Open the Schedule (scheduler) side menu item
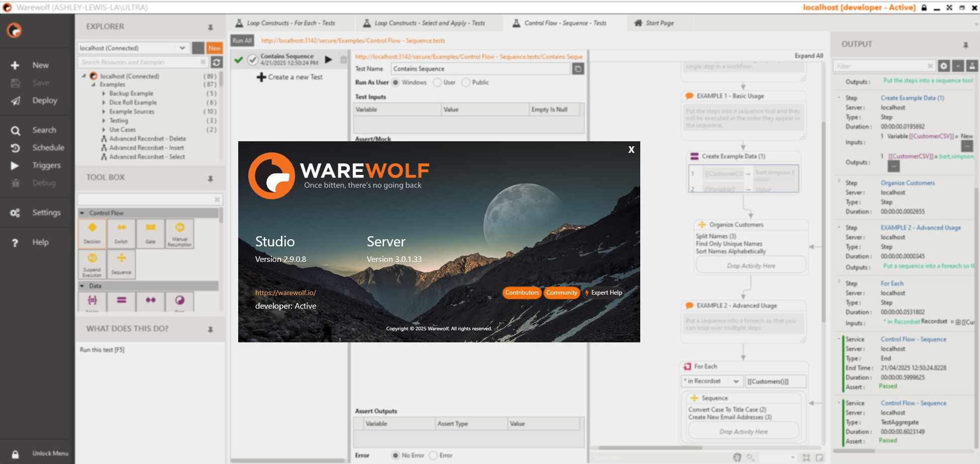Image resolution: width=980 pixels, height=464 pixels. pyautogui.click(x=38, y=148)
